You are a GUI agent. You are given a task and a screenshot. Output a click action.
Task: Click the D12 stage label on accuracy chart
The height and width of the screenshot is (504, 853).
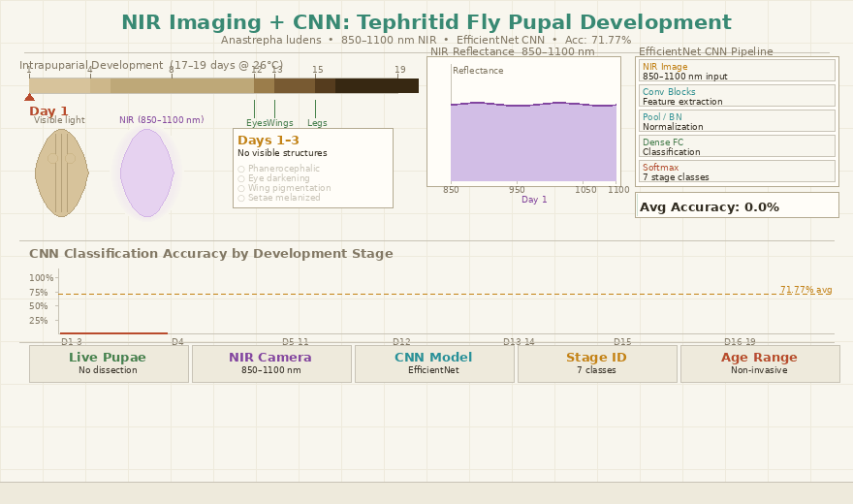tap(401, 341)
